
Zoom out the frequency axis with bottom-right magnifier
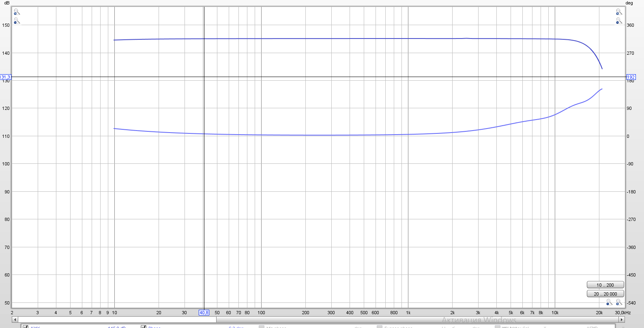(x=609, y=302)
